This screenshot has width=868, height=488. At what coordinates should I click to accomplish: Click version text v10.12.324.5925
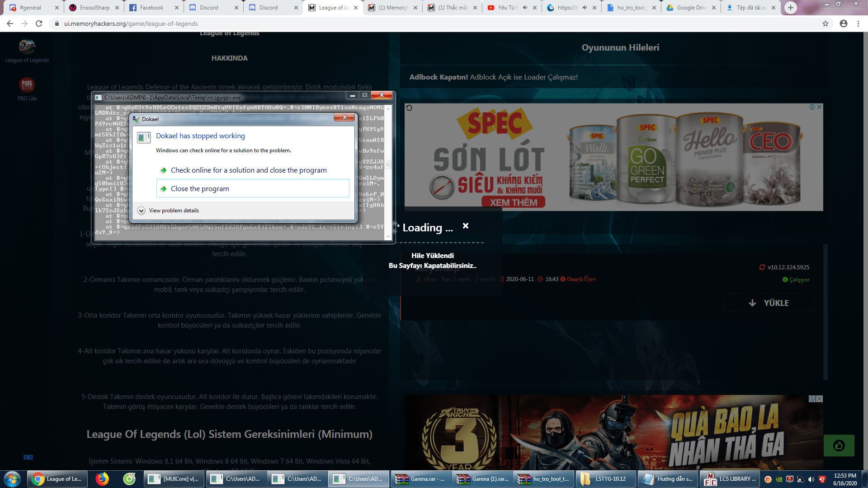pyautogui.click(x=788, y=267)
